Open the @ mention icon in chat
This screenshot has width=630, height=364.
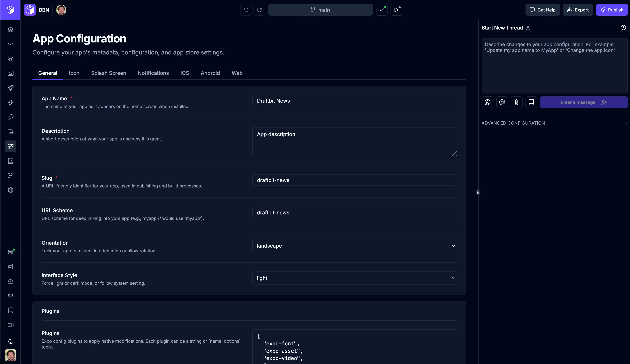[x=502, y=102]
